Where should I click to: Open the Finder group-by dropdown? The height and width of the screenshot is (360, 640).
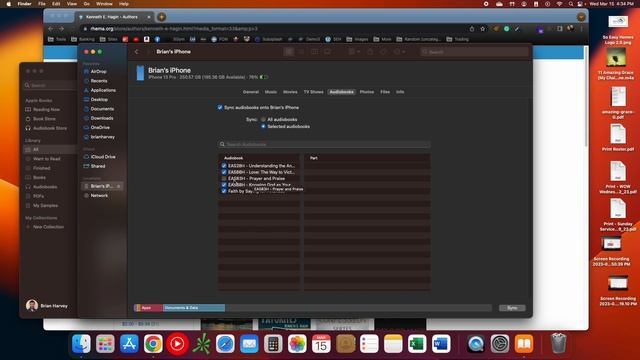[x=353, y=52]
